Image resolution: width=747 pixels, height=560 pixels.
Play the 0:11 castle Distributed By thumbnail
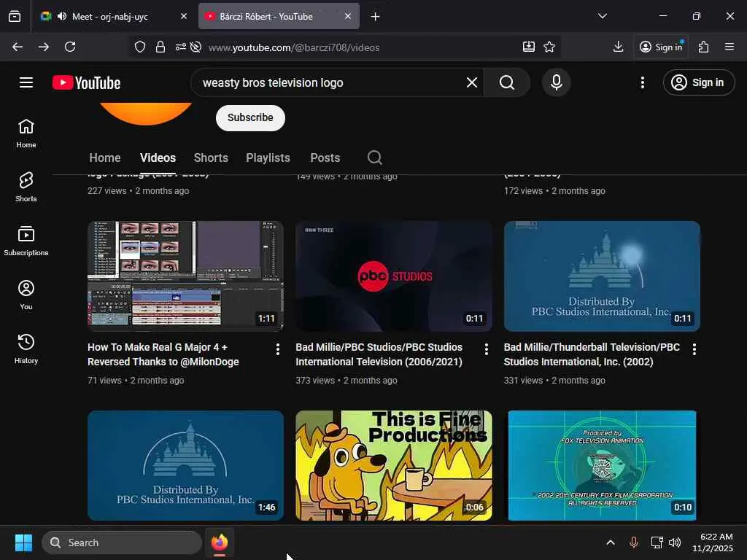[602, 276]
